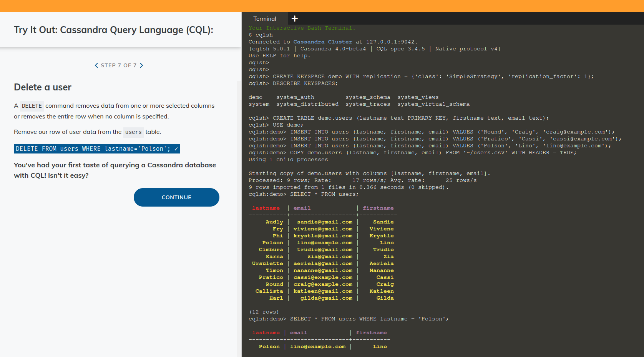Click the inline users code label
The height and width of the screenshot is (357, 644).
[x=133, y=132]
